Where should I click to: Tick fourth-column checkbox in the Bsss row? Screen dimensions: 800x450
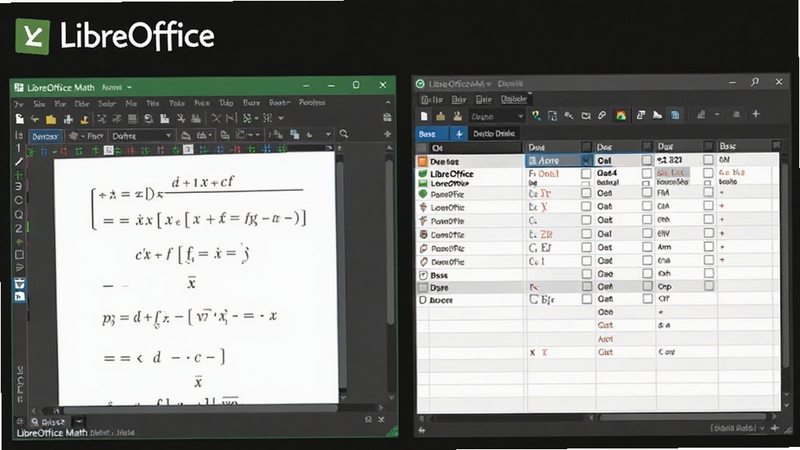tap(709, 273)
